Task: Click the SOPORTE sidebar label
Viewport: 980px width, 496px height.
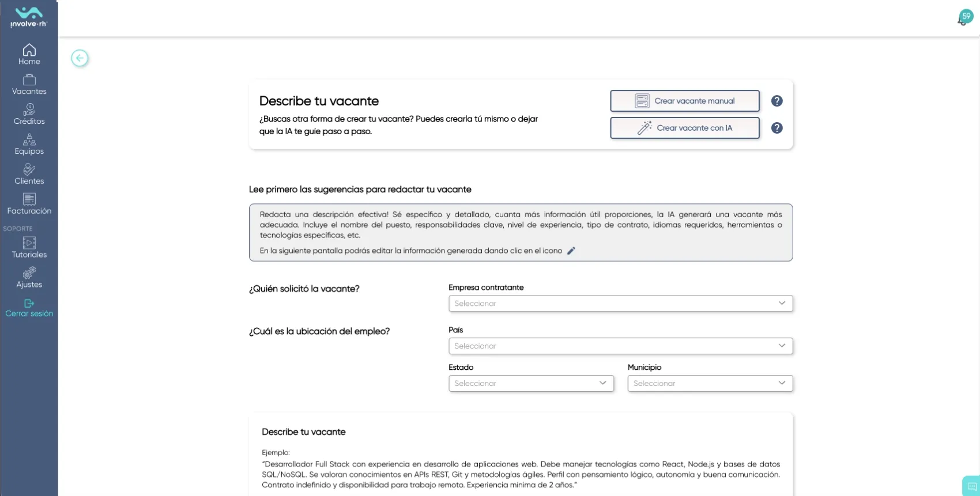Action: 18,229
